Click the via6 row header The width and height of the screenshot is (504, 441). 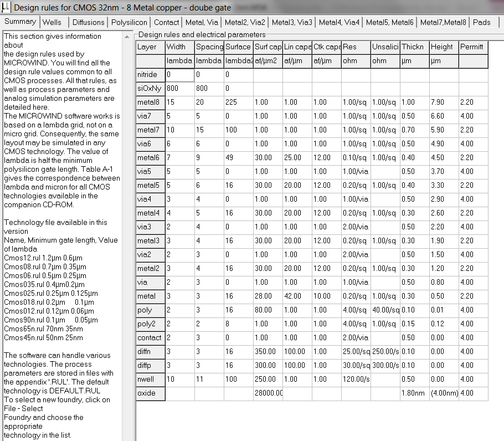151,143
